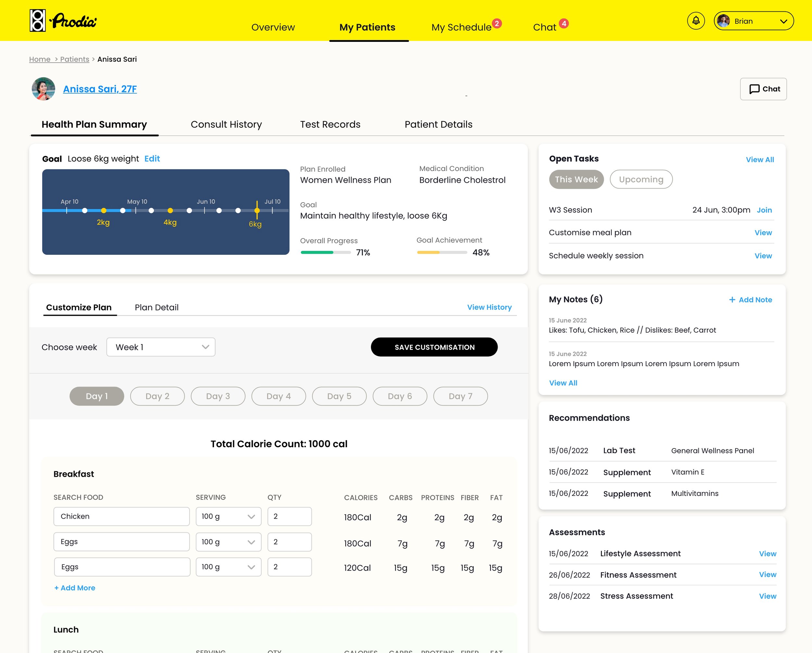Edit quantity field for Eggs
812x653 pixels.
coord(289,542)
